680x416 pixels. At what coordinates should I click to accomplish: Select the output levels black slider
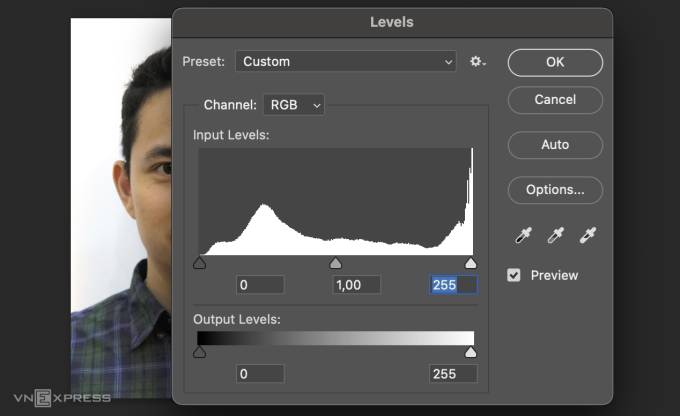tap(199, 352)
